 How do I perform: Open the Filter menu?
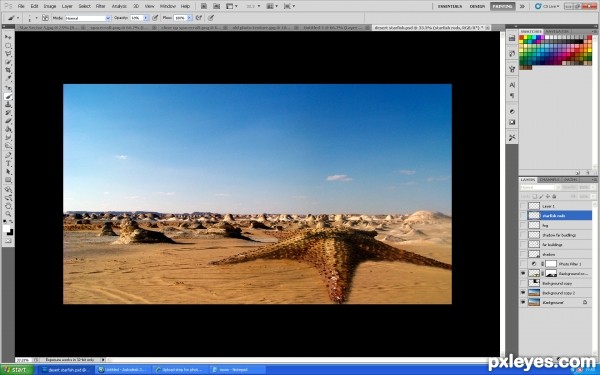pos(101,6)
